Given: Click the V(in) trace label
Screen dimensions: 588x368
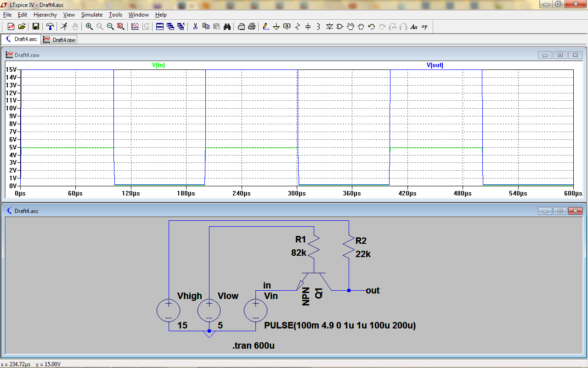Looking at the screenshot, I should tap(158, 65).
